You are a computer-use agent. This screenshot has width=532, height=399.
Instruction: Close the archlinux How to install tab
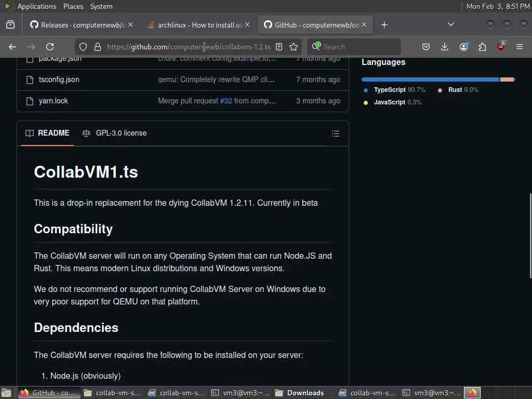[x=247, y=25]
